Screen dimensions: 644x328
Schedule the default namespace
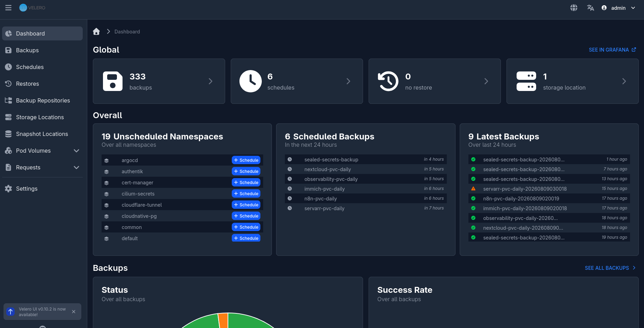click(x=246, y=238)
